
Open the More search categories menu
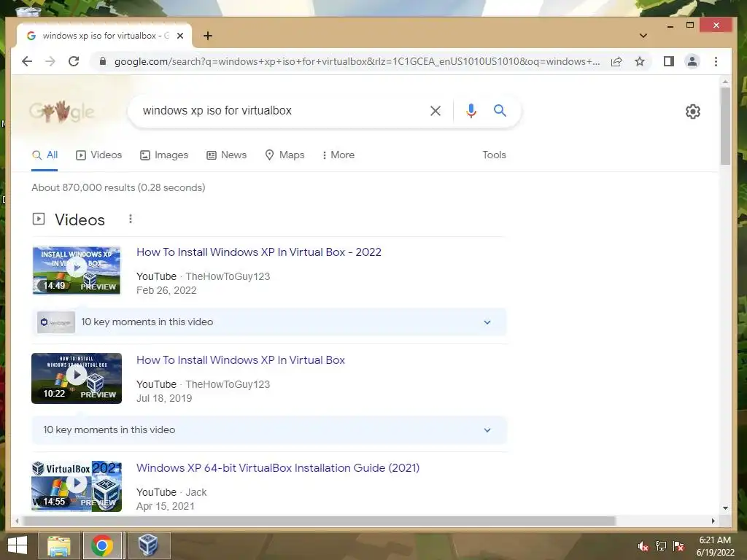point(338,155)
